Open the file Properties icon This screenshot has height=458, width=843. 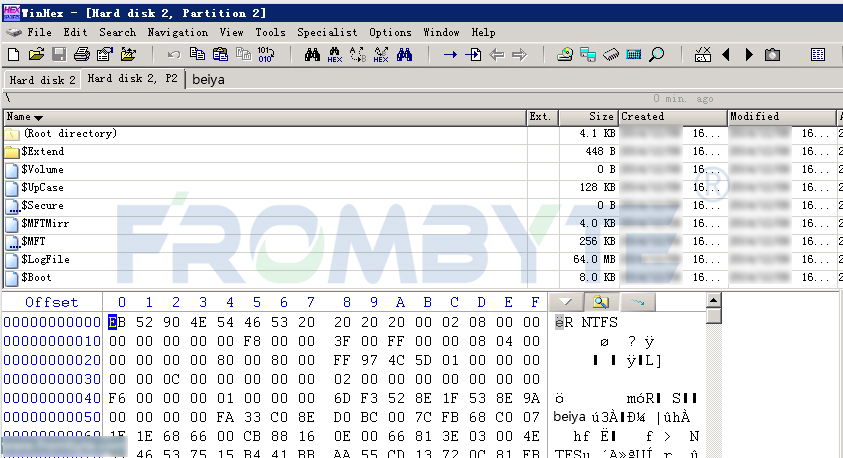[104, 54]
